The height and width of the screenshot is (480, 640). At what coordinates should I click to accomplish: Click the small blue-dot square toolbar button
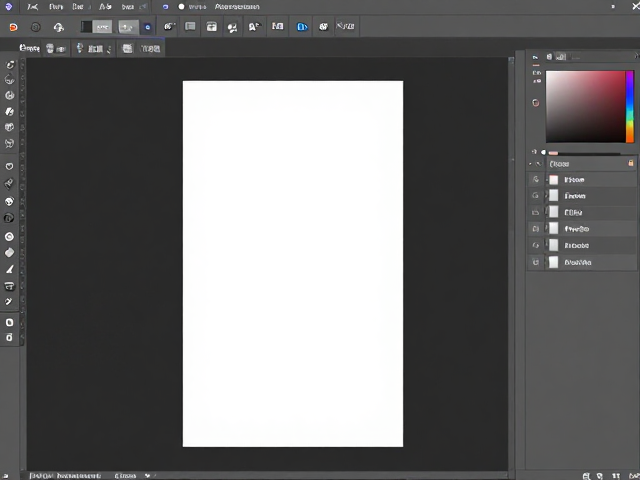[x=148, y=27]
